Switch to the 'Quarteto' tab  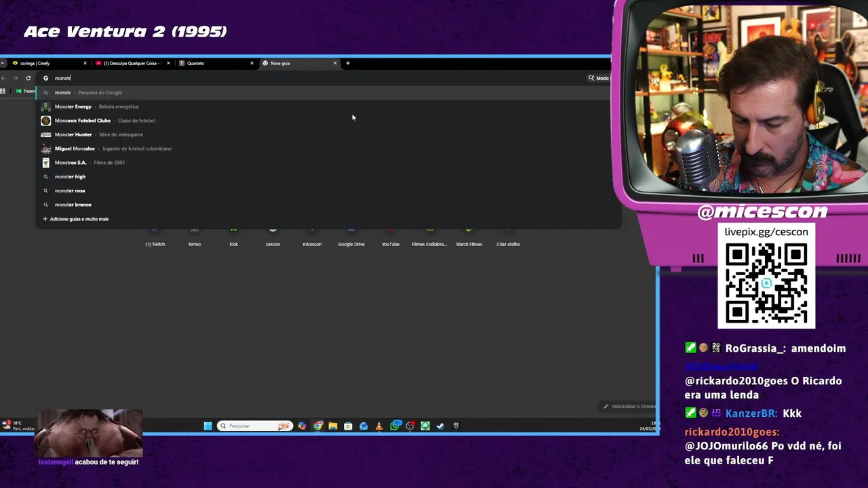point(216,63)
